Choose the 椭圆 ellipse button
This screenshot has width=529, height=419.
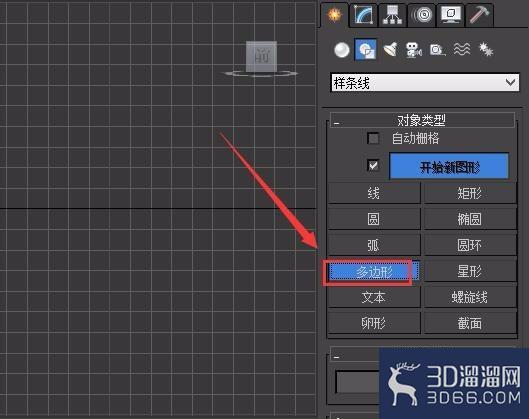(x=470, y=219)
